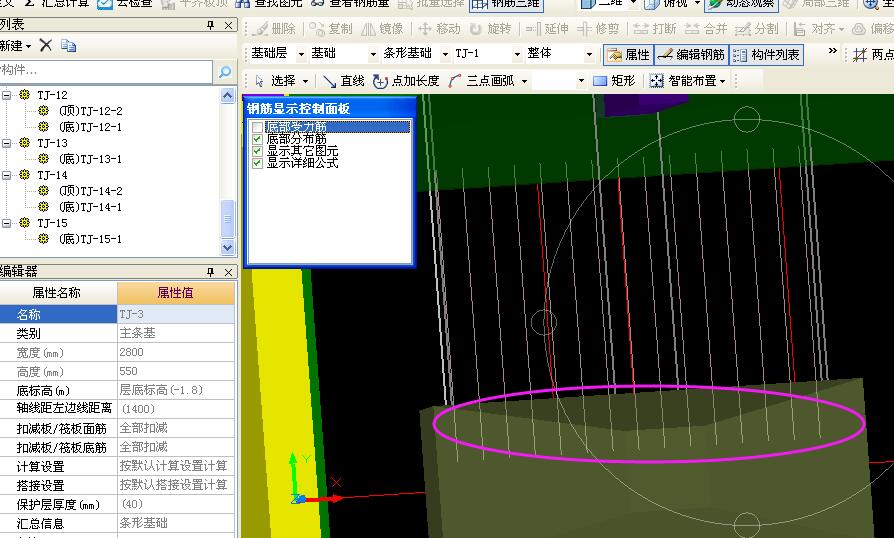Viewport: 894px width, 538px height.
Task: Open the 基础 component category dropdown
Action: click(373, 55)
